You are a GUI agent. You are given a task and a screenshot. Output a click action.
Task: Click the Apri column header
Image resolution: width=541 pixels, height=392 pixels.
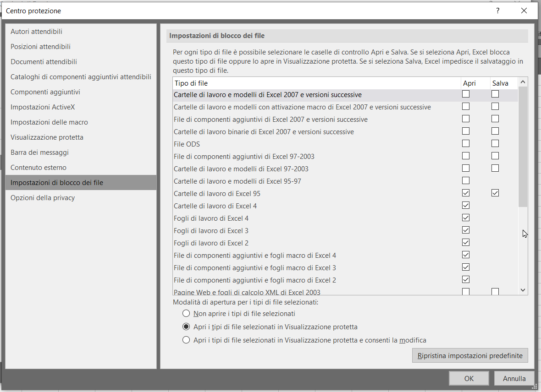[475, 83]
